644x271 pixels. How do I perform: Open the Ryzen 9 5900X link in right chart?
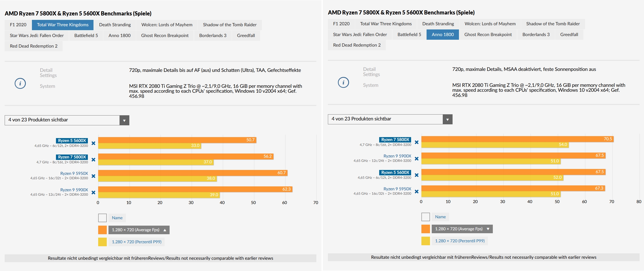397,156
